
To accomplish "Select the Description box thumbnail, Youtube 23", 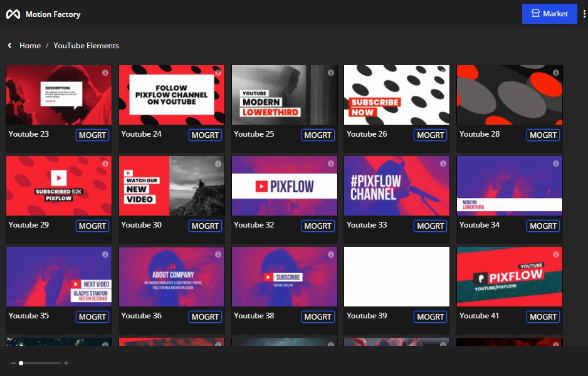I will (59, 95).
